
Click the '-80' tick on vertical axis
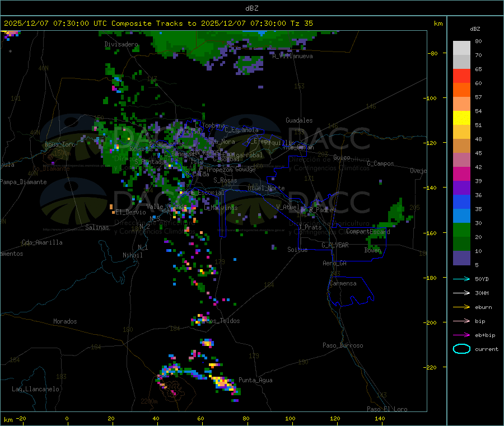click(x=432, y=53)
